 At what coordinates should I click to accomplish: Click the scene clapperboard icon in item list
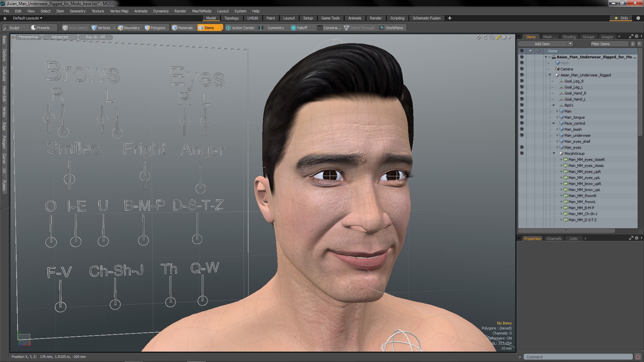click(554, 57)
